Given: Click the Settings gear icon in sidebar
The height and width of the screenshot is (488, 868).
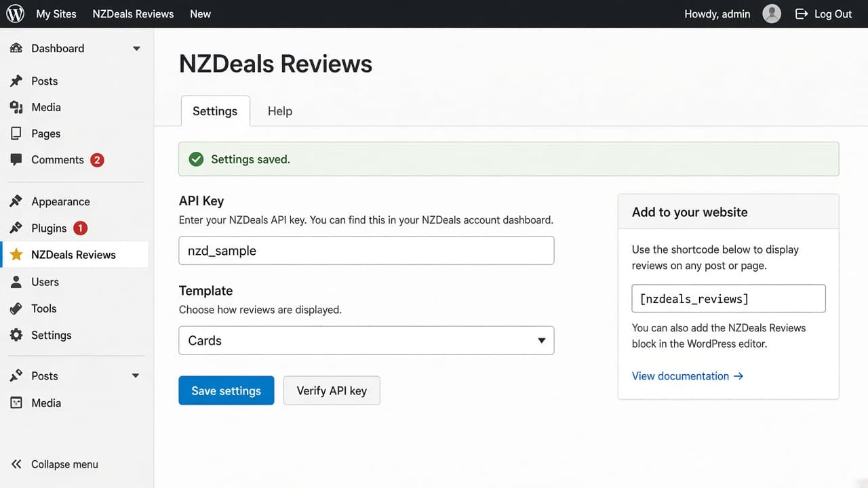Looking at the screenshot, I should coord(16,335).
